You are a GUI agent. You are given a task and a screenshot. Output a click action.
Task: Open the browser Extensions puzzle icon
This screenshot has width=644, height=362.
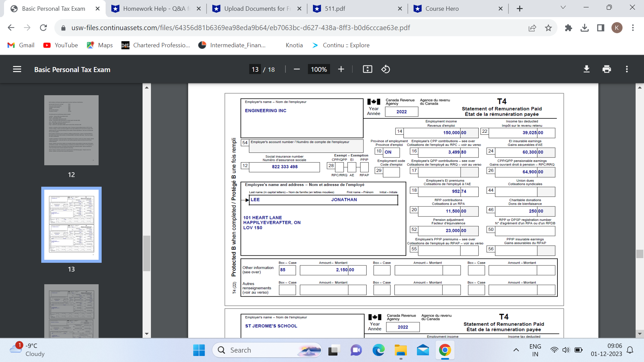tap(569, 28)
